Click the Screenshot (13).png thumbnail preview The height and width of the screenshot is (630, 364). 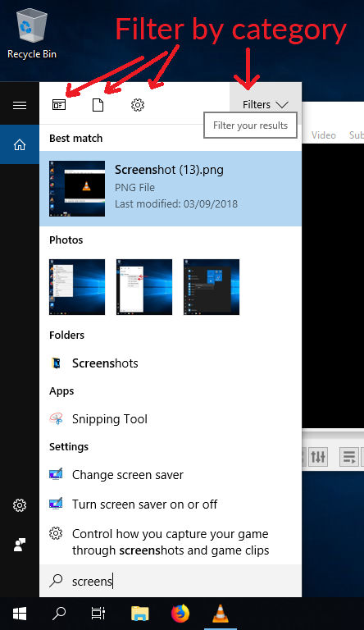77,189
